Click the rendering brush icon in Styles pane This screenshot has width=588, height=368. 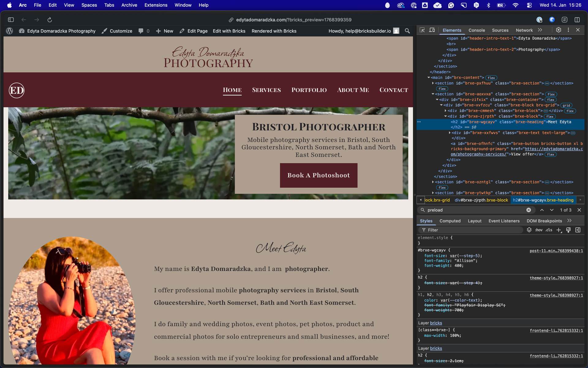[x=568, y=230]
